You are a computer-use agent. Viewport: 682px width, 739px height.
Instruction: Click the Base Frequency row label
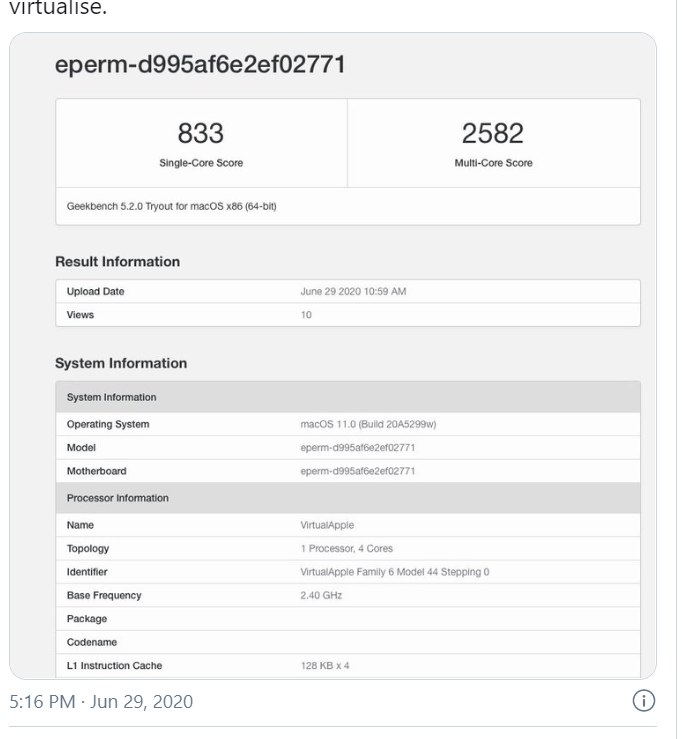pos(104,596)
